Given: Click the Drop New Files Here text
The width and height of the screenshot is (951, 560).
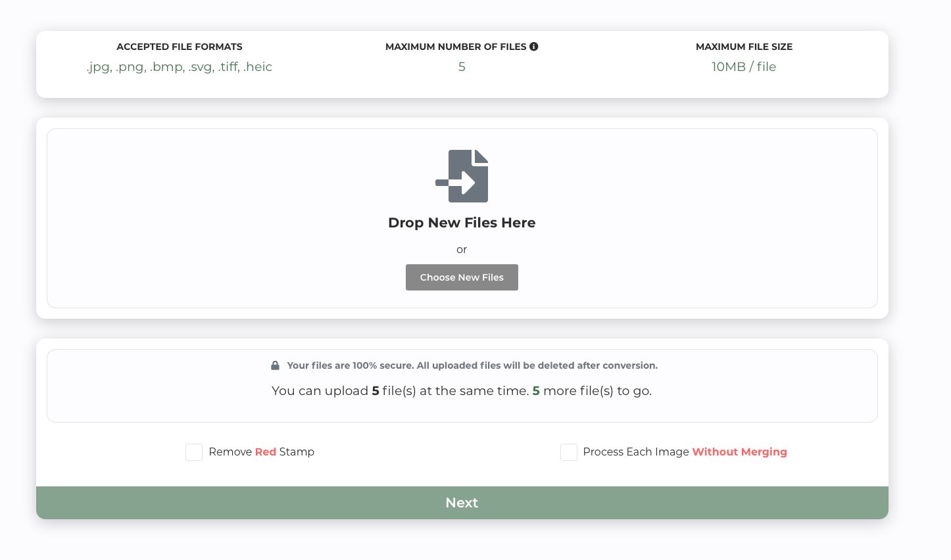Looking at the screenshot, I should coord(462,223).
